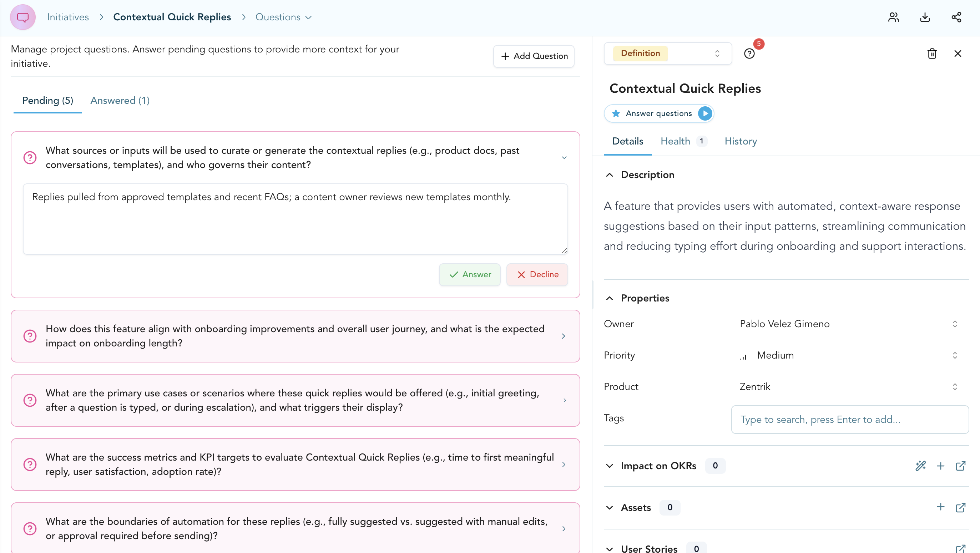Screen dimensions: 980x553
Task: Expand the success metrics and KPI question
Action: pos(564,465)
